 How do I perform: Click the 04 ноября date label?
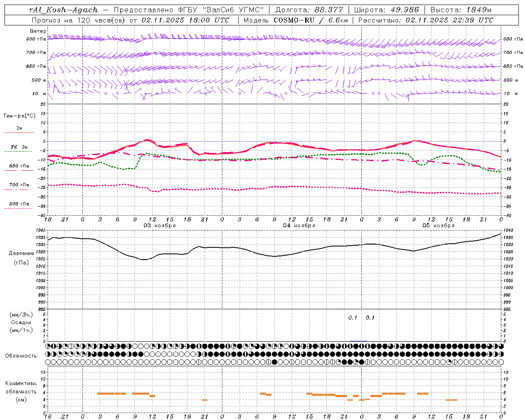click(x=299, y=226)
